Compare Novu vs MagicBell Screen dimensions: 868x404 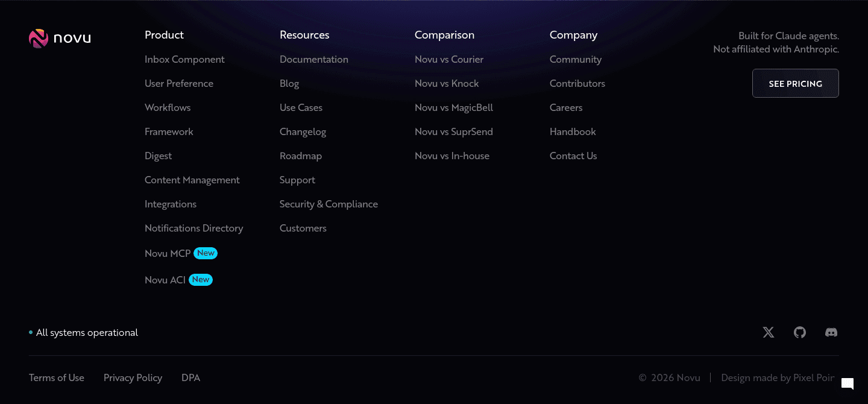click(x=454, y=107)
